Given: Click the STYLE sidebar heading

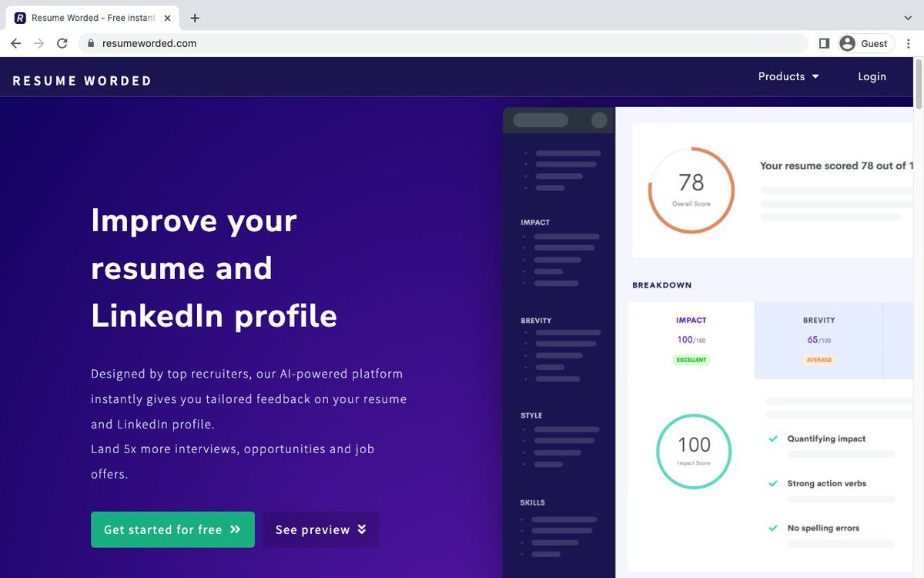Looking at the screenshot, I should pyautogui.click(x=531, y=416).
